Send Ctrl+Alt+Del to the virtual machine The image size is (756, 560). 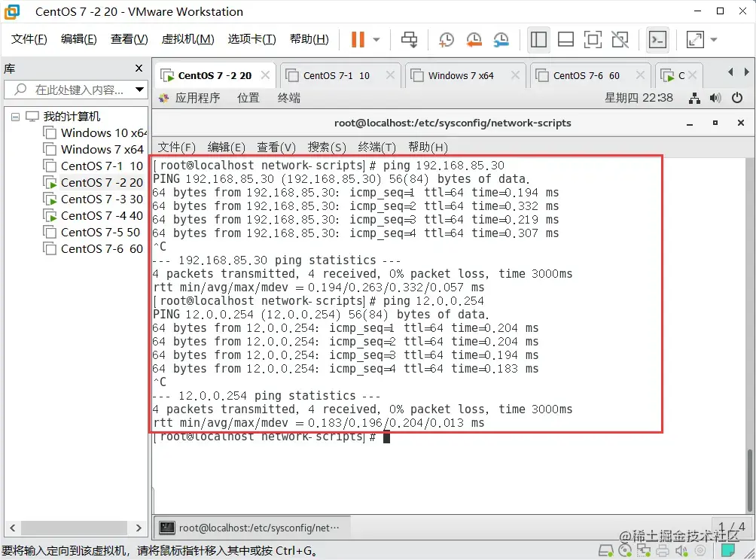pos(410,40)
